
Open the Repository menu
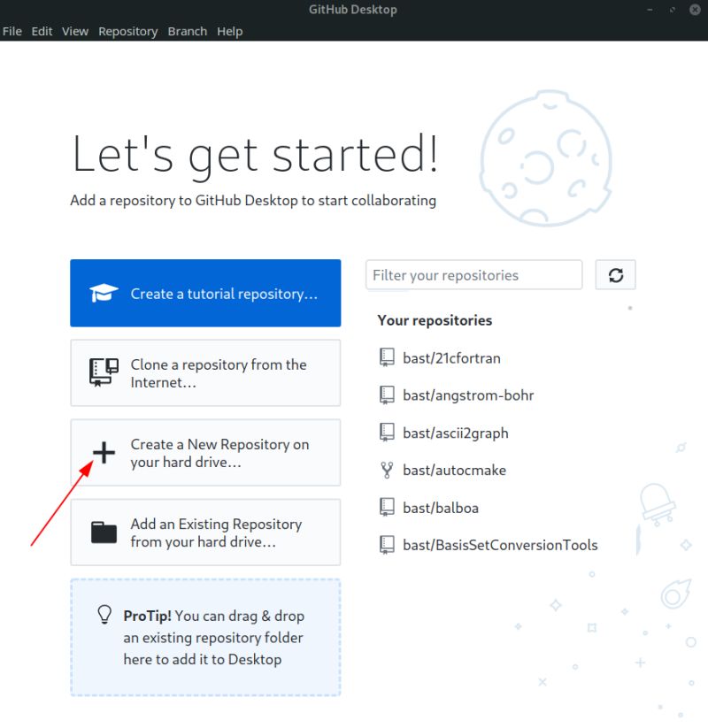coord(127,31)
